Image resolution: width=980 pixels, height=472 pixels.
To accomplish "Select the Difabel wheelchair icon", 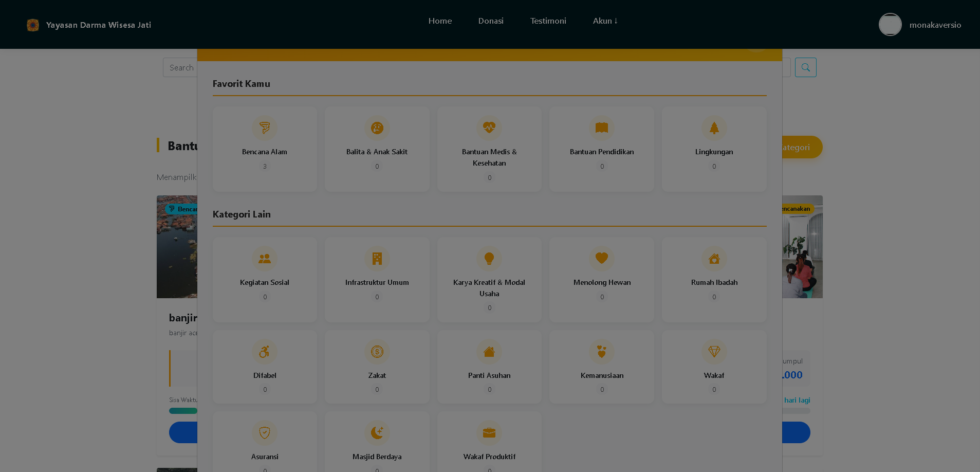I will 265,352.
